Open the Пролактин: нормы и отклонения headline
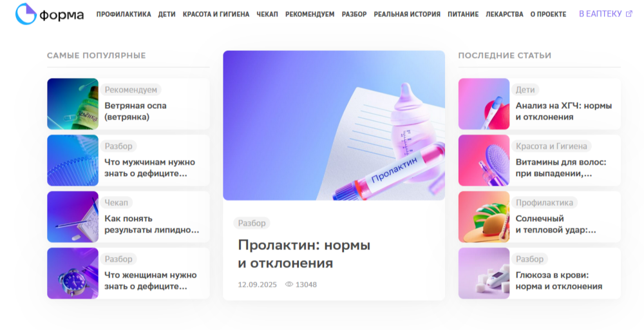 305,254
